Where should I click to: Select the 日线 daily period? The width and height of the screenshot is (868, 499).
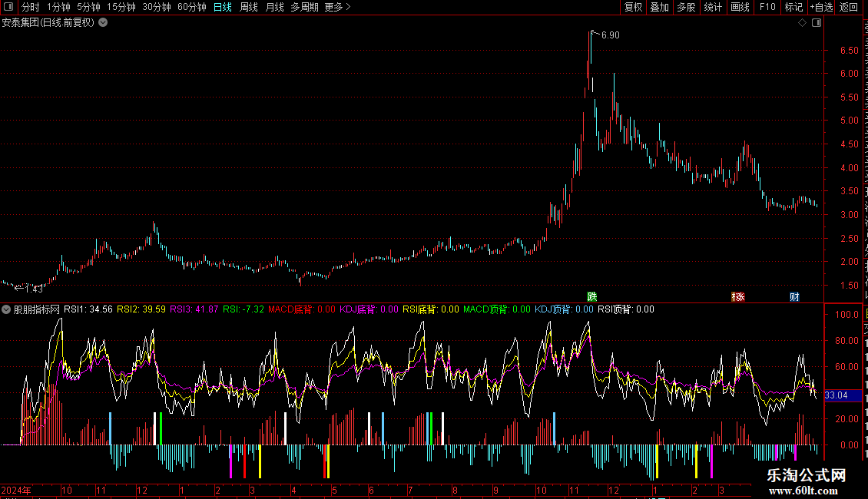[x=223, y=7]
